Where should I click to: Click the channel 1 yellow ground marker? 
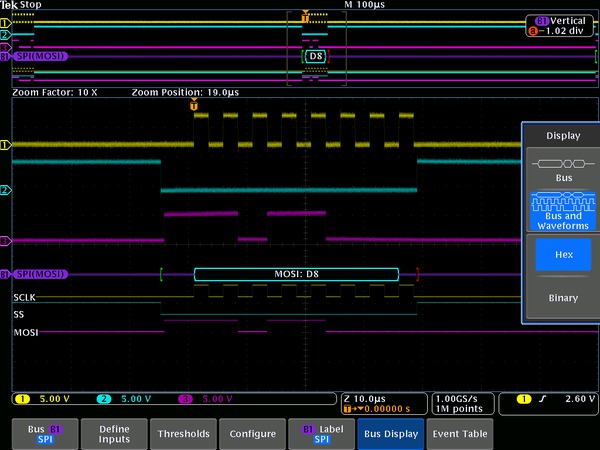(x=5, y=145)
